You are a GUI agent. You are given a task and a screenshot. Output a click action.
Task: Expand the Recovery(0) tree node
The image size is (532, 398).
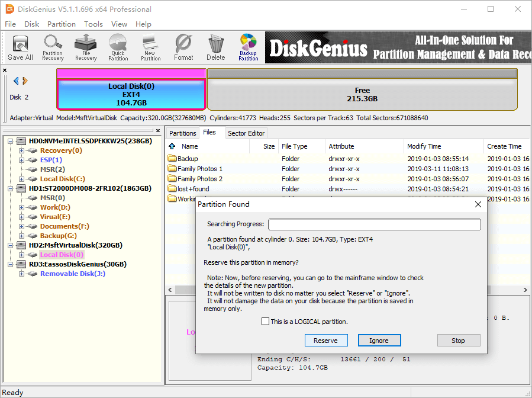point(22,150)
